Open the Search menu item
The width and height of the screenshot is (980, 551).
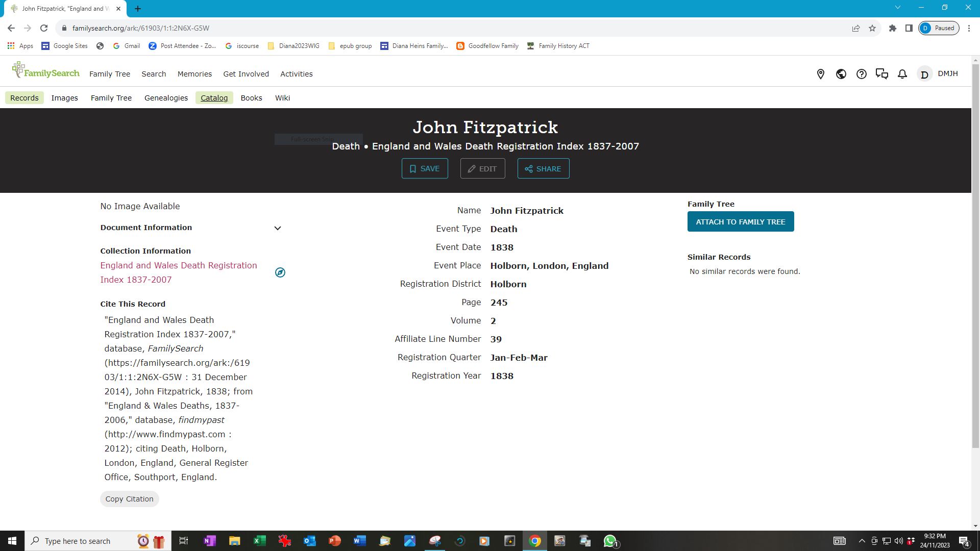tap(154, 74)
